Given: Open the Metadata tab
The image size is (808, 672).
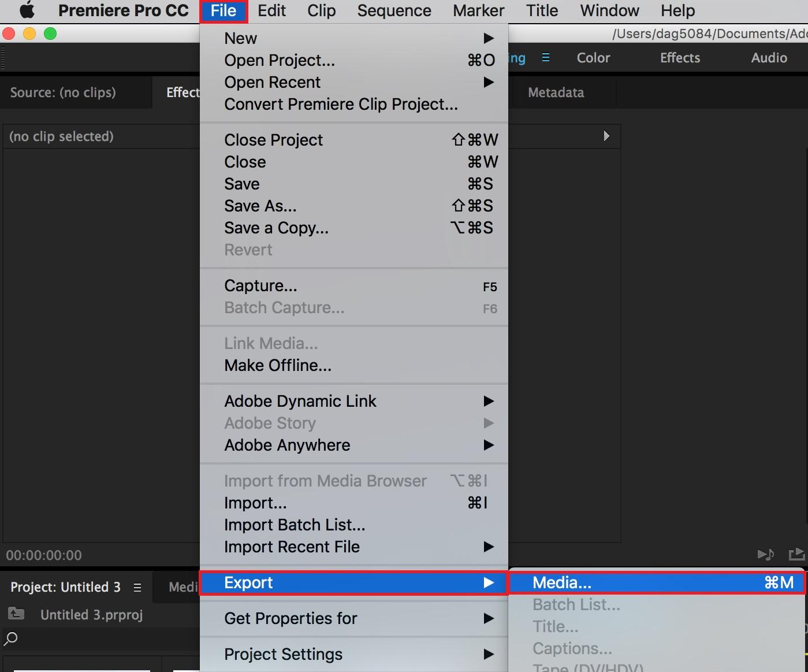Looking at the screenshot, I should click(556, 92).
